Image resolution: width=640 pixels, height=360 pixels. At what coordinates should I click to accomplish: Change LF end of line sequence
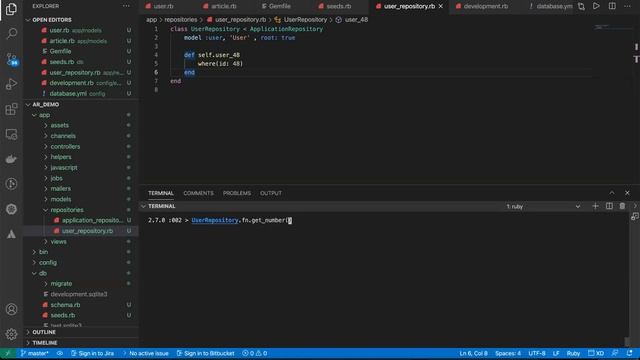[x=556, y=353]
